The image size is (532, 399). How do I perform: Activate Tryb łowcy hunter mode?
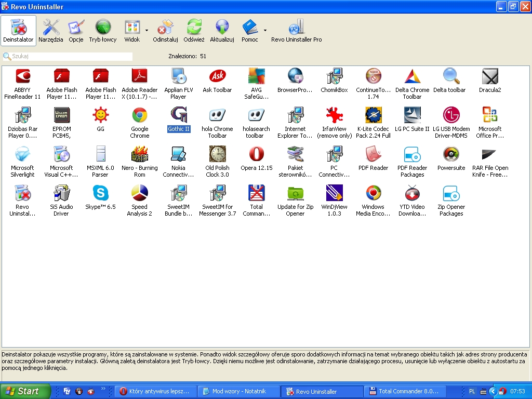103,30
